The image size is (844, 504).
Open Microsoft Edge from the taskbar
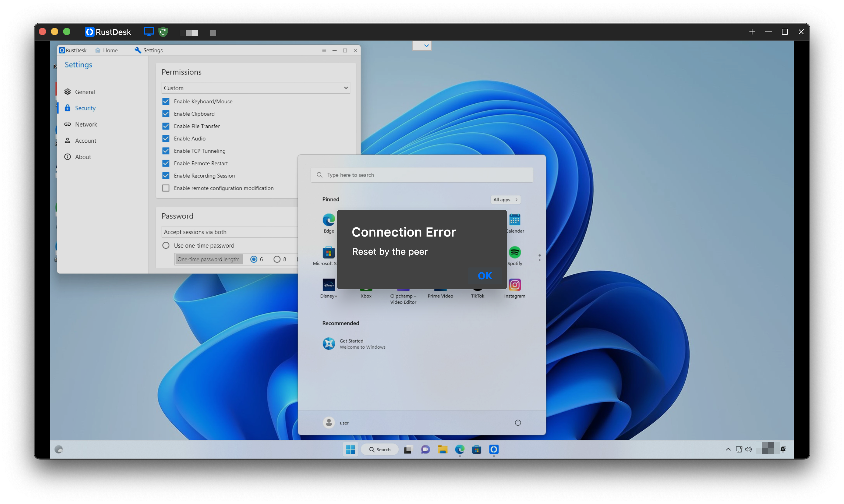460,449
